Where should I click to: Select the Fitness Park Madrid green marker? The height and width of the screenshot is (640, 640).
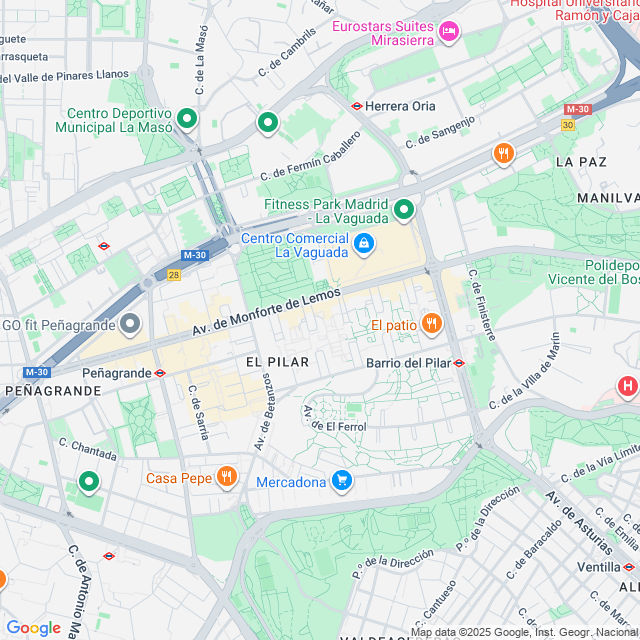click(x=404, y=210)
